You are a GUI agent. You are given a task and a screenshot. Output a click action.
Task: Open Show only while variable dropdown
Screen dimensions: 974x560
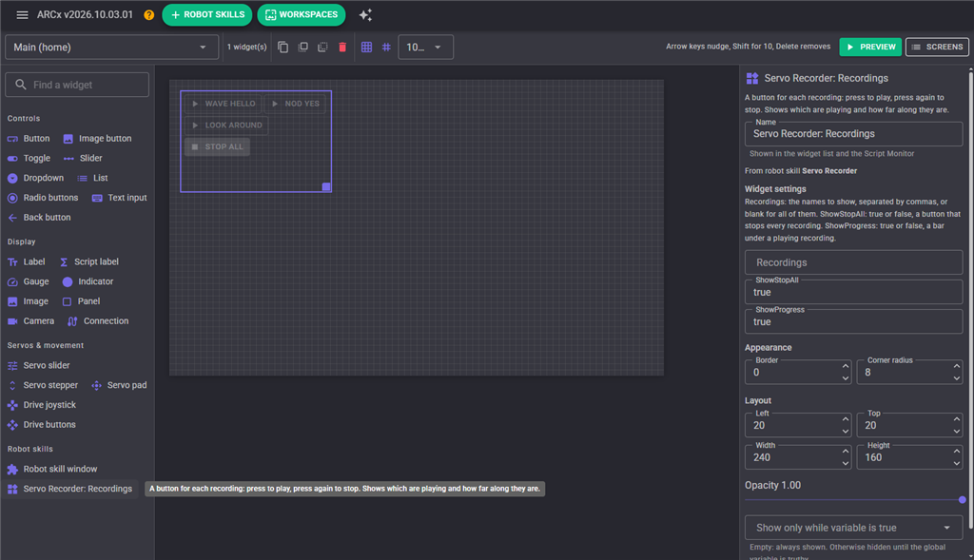pos(853,528)
